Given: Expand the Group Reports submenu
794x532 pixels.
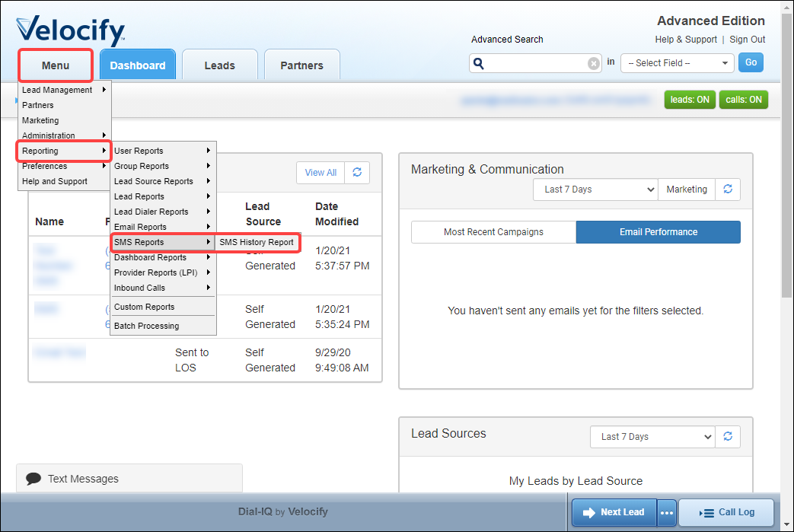Looking at the screenshot, I should click(x=163, y=166).
